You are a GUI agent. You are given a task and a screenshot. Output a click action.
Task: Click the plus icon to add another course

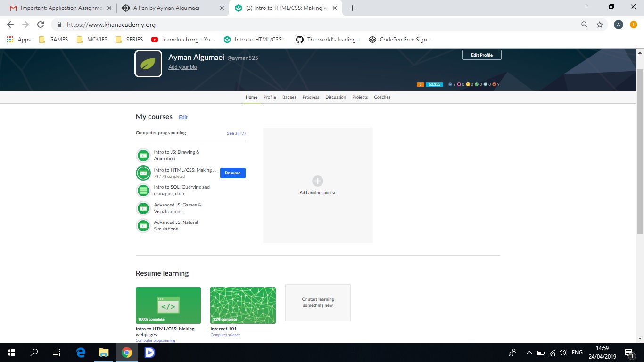click(x=318, y=181)
